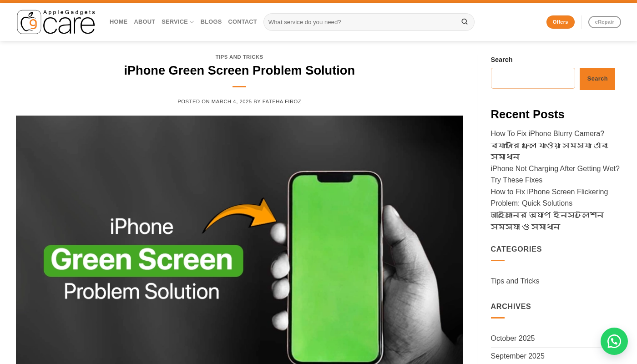
Task: Expand the Service menu chevron
Action: tap(192, 22)
